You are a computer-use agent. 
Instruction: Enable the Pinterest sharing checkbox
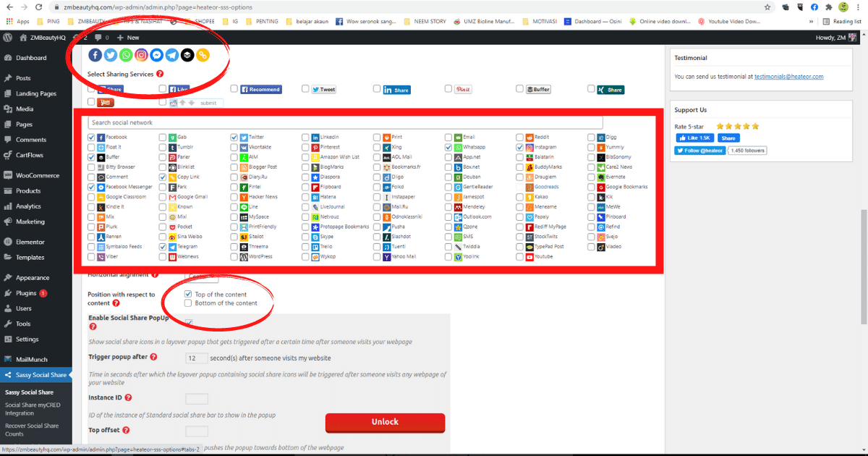click(x=305, y=146)
